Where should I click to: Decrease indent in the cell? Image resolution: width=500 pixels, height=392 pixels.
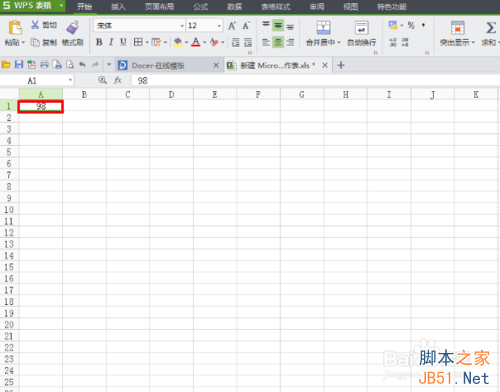[236, 42]
